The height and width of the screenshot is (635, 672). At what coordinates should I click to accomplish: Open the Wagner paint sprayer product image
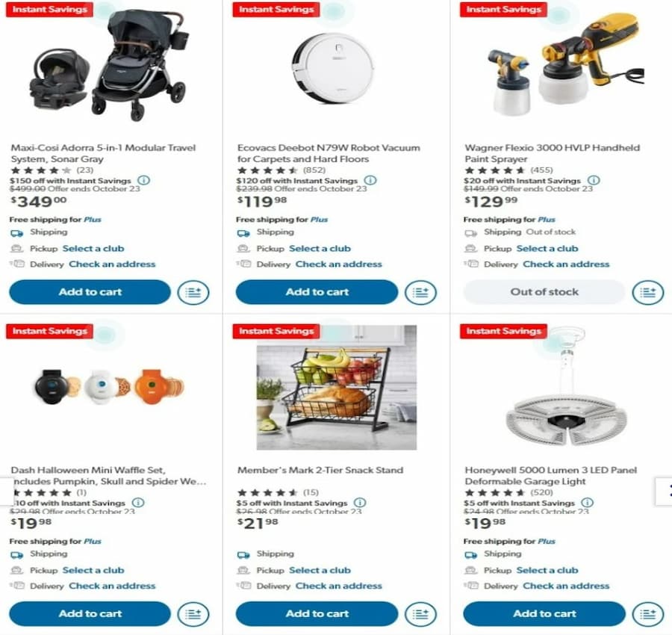tap(566, 64)
